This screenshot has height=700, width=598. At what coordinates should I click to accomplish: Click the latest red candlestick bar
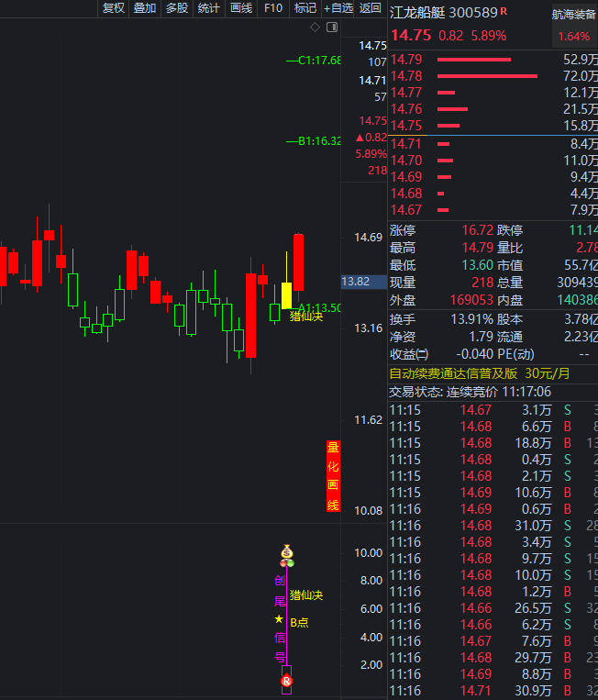(299, 262)
